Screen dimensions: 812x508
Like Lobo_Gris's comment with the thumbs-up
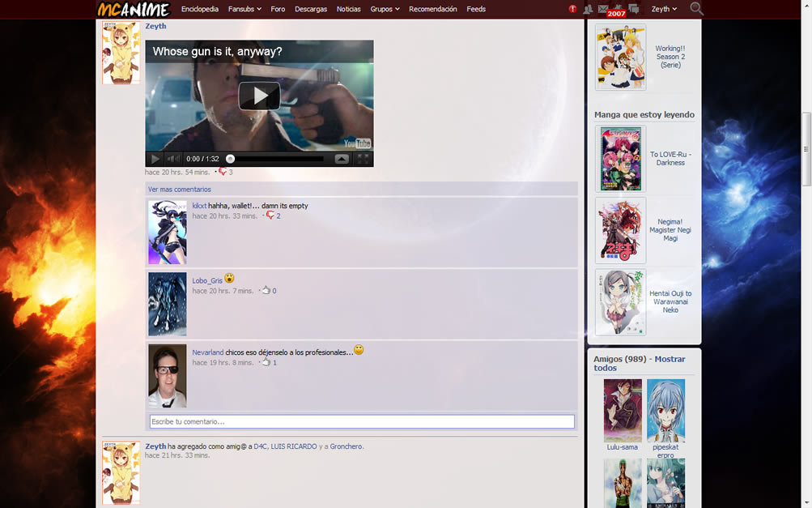point(266,290)
